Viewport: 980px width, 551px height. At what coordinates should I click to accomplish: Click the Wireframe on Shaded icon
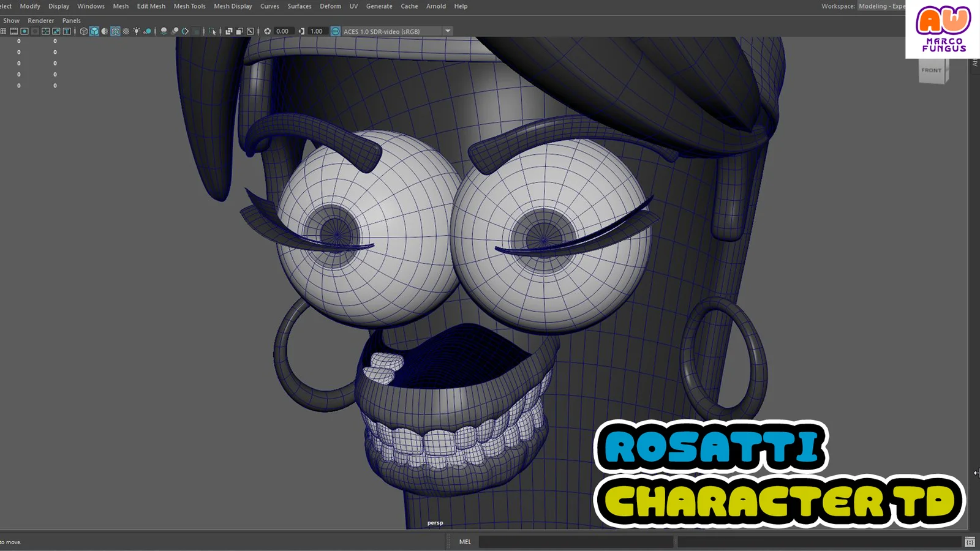coord(116,31)
